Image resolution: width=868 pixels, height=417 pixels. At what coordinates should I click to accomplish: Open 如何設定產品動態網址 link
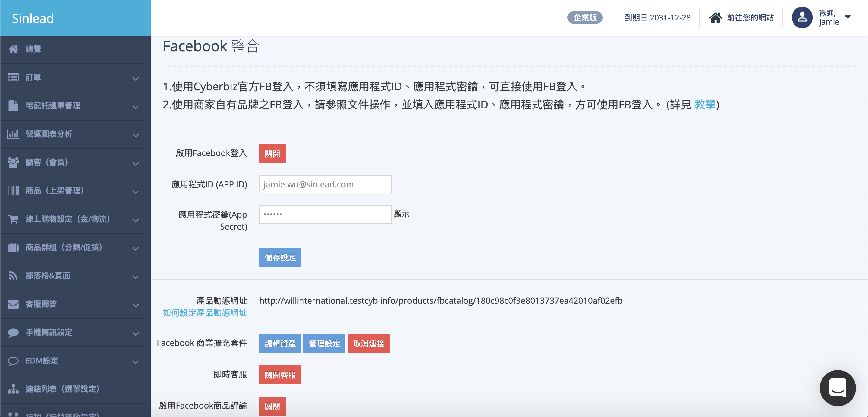pos(205,312)
